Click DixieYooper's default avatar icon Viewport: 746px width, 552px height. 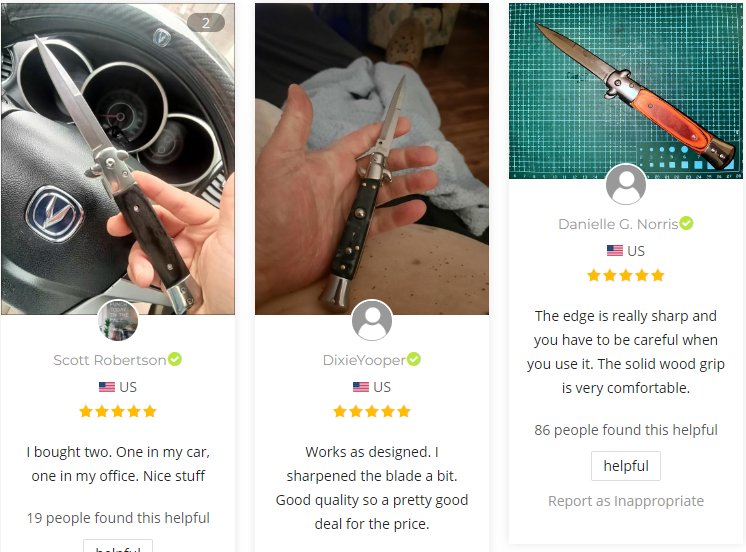pyautogui.click(x=372, y=320)
